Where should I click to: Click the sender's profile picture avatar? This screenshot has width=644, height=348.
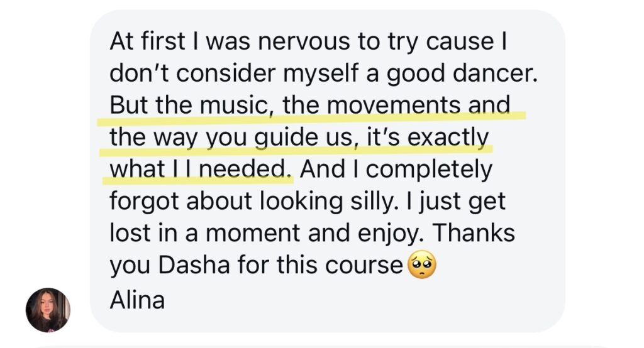point(48,310)
